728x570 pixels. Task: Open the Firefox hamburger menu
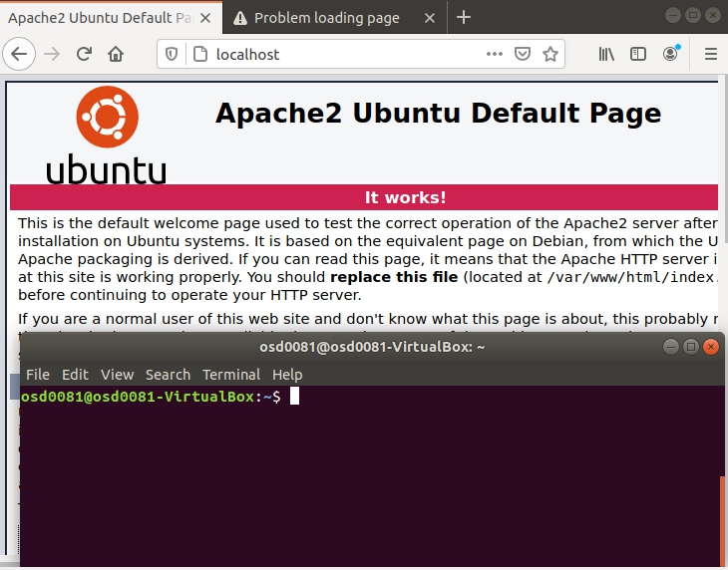coord(711,54)
